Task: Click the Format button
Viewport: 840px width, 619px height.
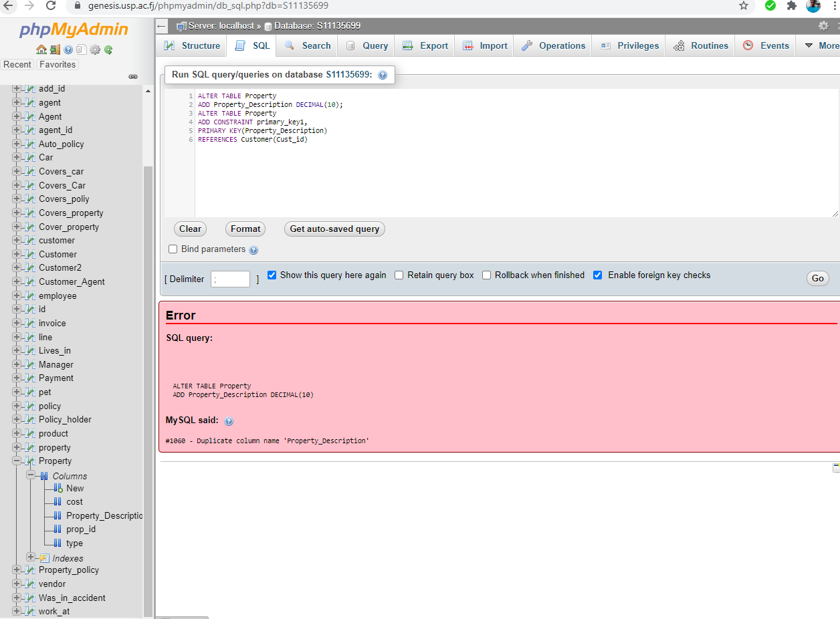Action: (x=245, y=229)
